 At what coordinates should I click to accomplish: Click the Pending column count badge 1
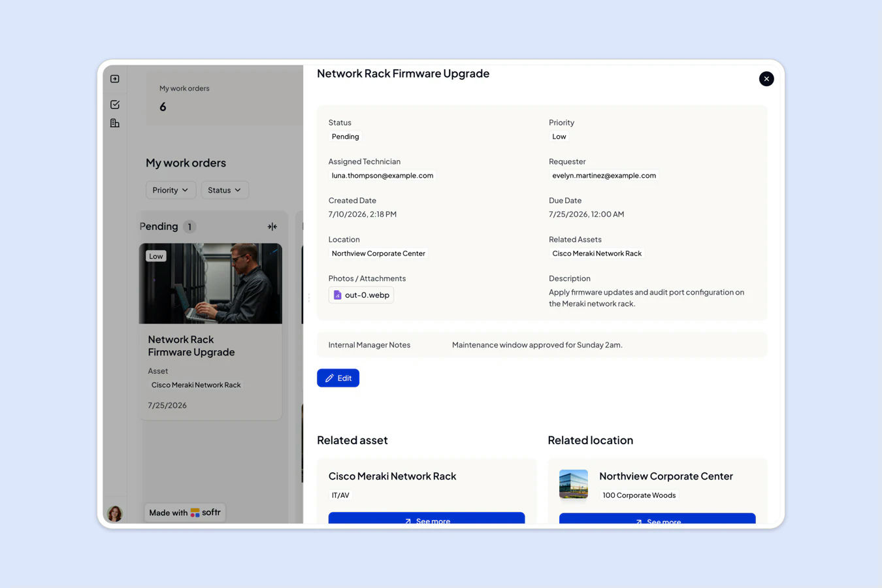[x=189, y=227]
